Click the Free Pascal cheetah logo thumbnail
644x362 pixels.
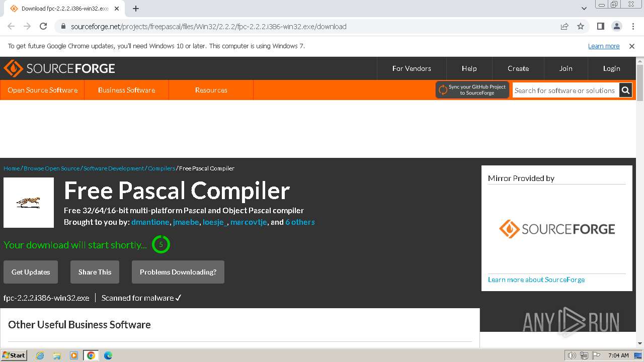[x=29, y=203]
